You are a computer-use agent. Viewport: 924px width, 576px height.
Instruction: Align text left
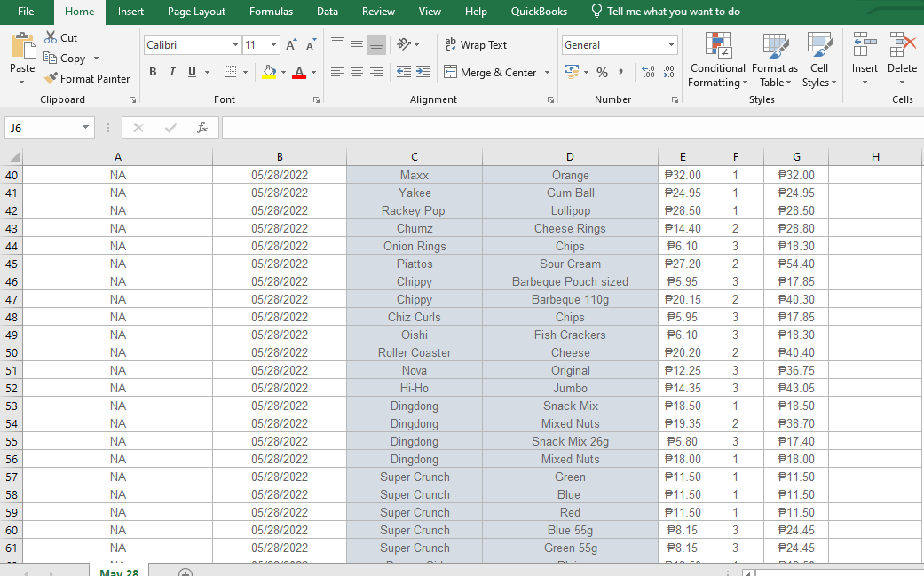pos(337,72)
